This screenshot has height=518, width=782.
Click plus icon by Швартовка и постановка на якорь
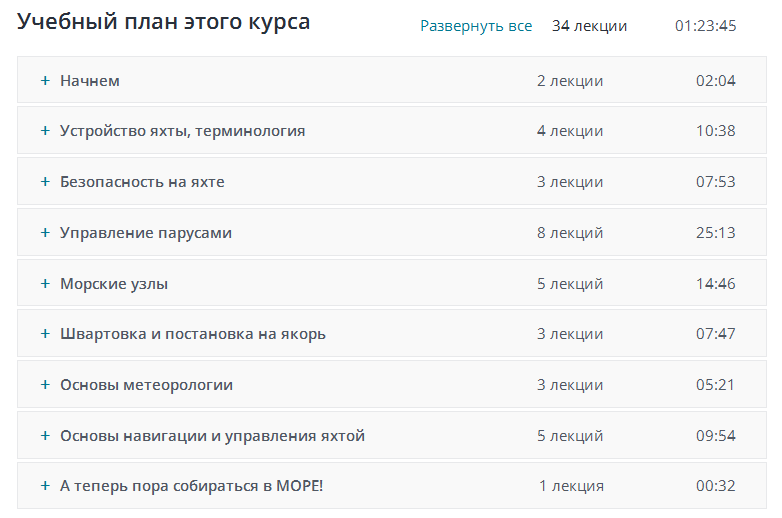click(45, 334)
